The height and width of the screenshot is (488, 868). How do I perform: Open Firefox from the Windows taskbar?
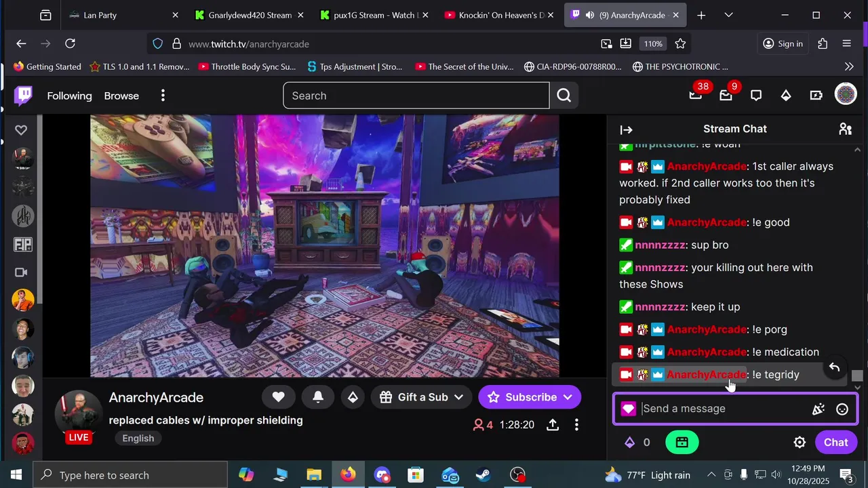click(348, 475)
